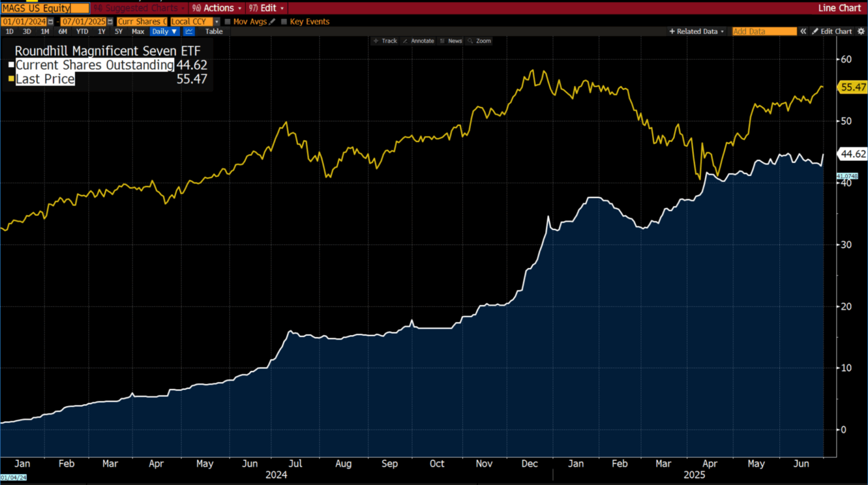The width and height of the screenshot is (868, 485).
Task: Click the Curr Shares field selector
Action: 142,21
